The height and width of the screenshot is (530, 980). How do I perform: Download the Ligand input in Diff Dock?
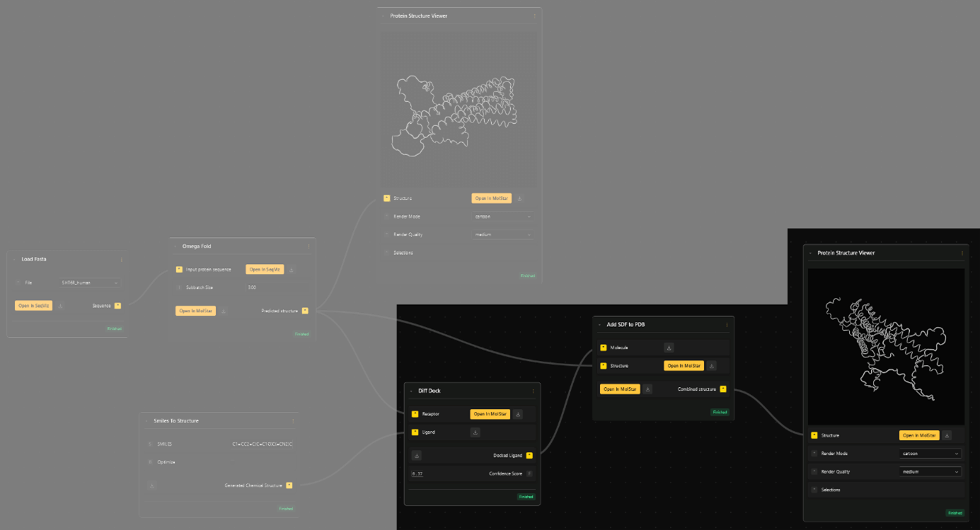[475, 432]
